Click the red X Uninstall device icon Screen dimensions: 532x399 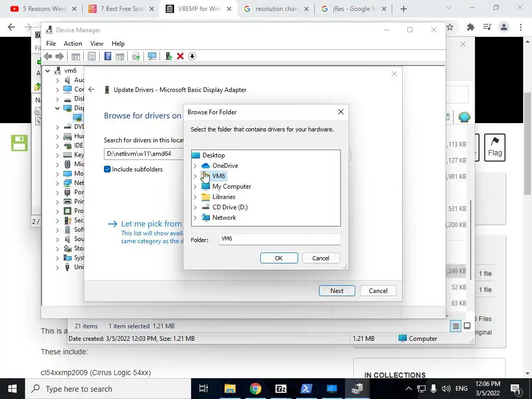click(180, 56)
